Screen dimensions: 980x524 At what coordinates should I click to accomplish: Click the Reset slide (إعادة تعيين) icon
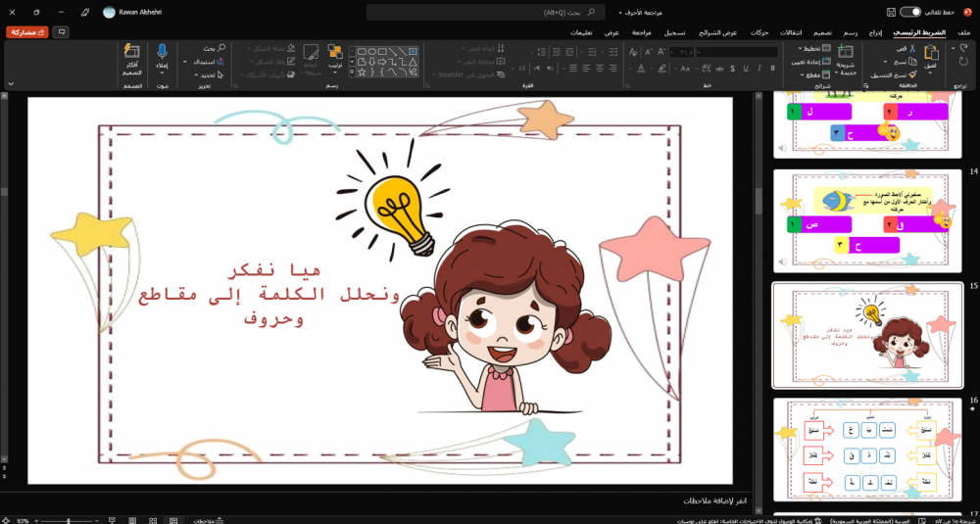pyautogui.click(x=826, y=61)
